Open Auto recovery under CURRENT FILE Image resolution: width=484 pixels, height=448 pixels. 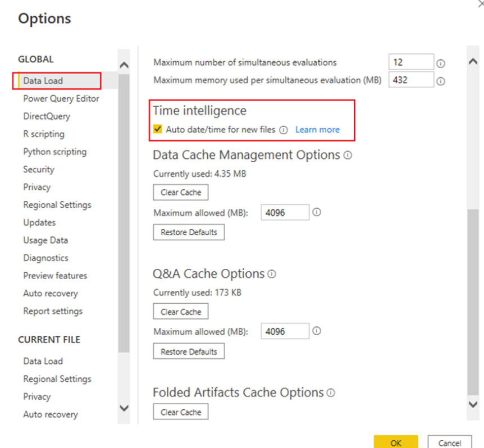point(51,414)
